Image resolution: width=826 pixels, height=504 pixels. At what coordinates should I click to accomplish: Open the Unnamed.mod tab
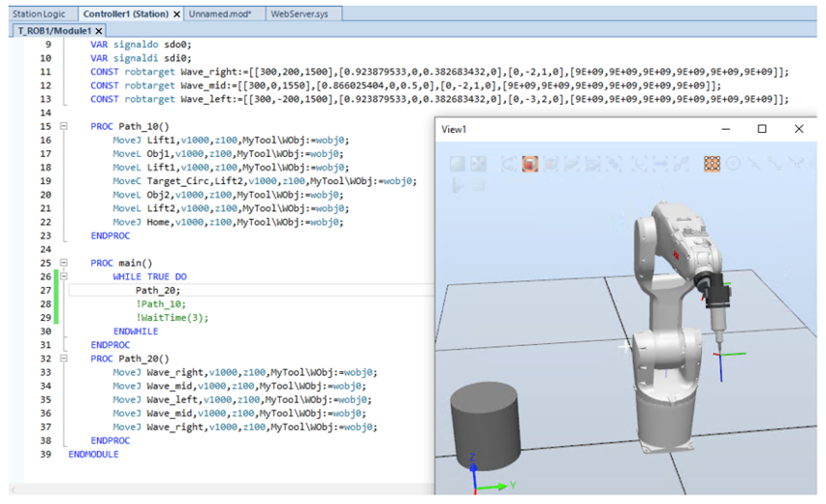coord(220,15)
